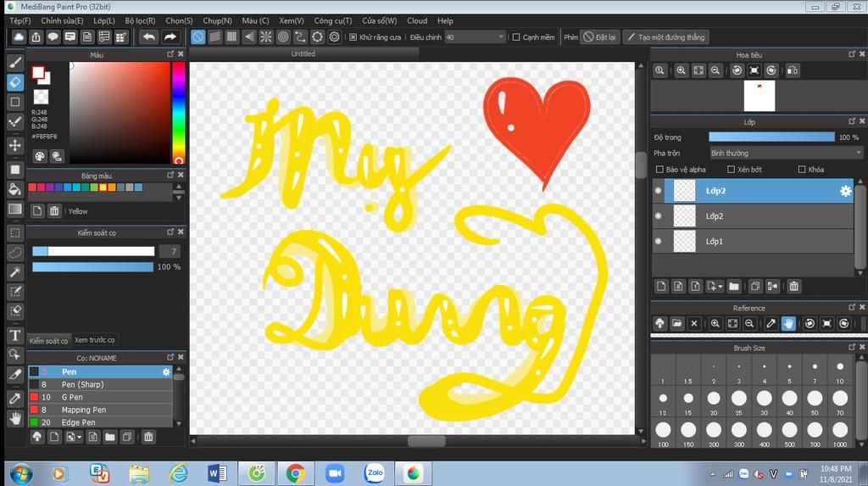Expand palette list down arrow
This screenshot has width=868, height=486.
pos(179,198)
